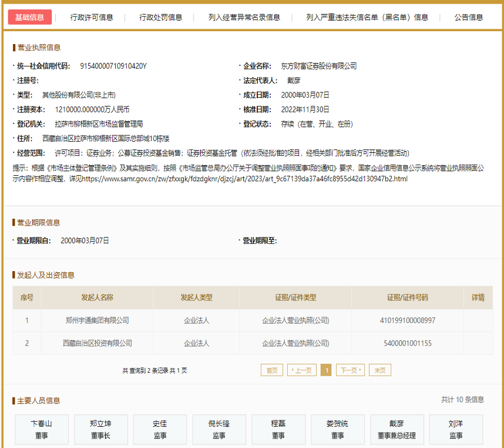Open 史佳 监事 personnel card

pyautogui.click(x=160, y=429)
